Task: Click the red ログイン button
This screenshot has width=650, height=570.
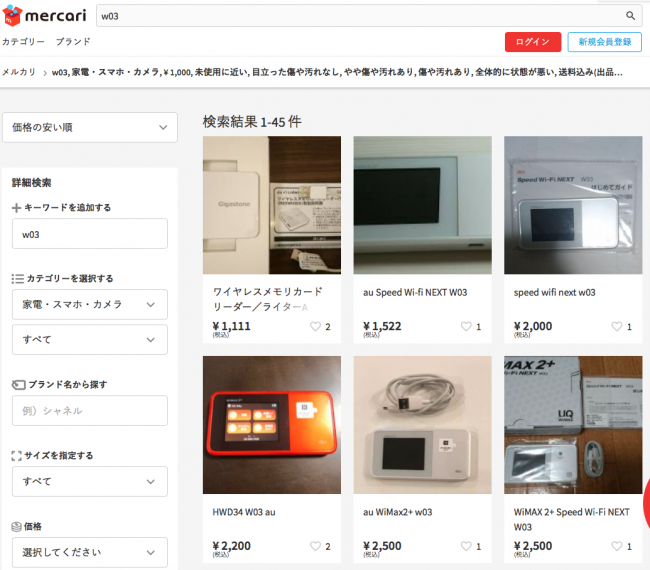Action: coord(532,42)
